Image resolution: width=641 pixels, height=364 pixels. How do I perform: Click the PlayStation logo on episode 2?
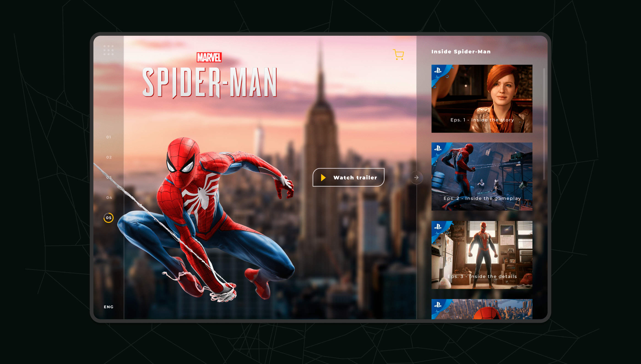point(438,148)
